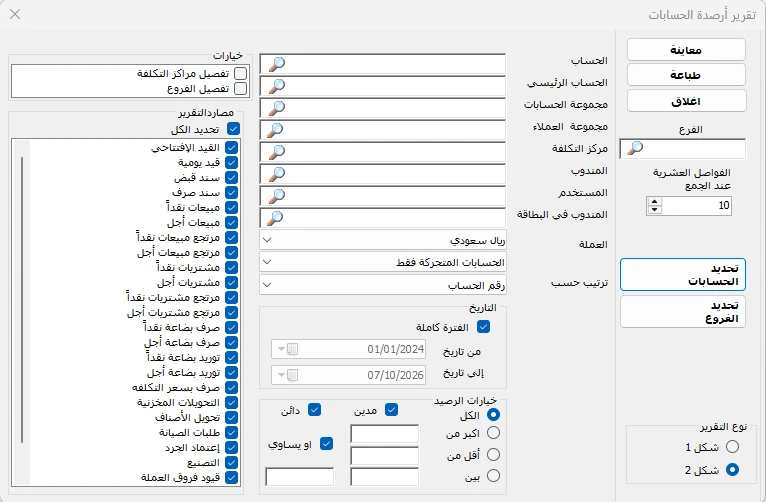Uncheck مرتجع مشتريات أجل checkbox

tap(232, 313)
